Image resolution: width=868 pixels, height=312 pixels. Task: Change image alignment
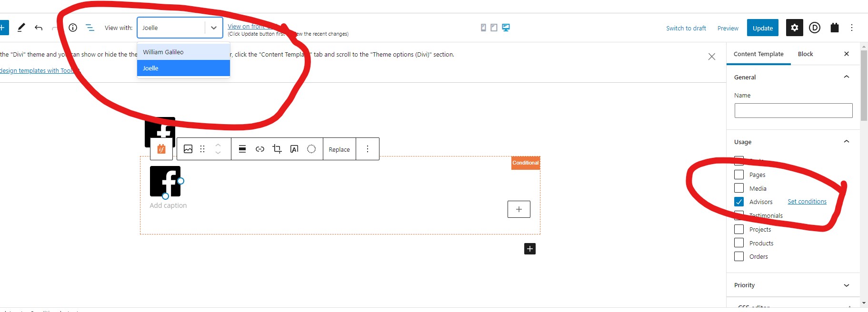click(x=242, y=149)
